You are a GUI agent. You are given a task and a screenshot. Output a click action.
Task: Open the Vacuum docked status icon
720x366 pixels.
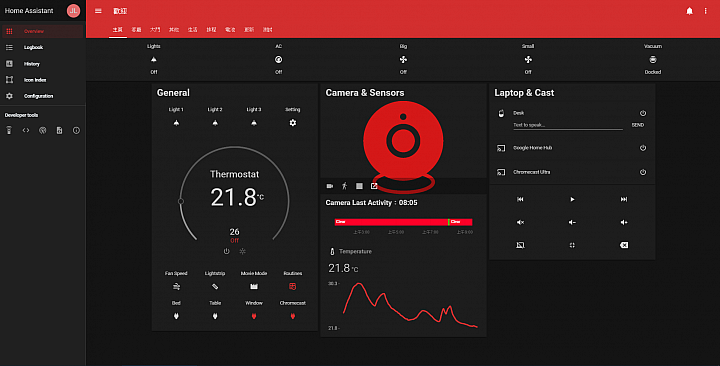652,60
